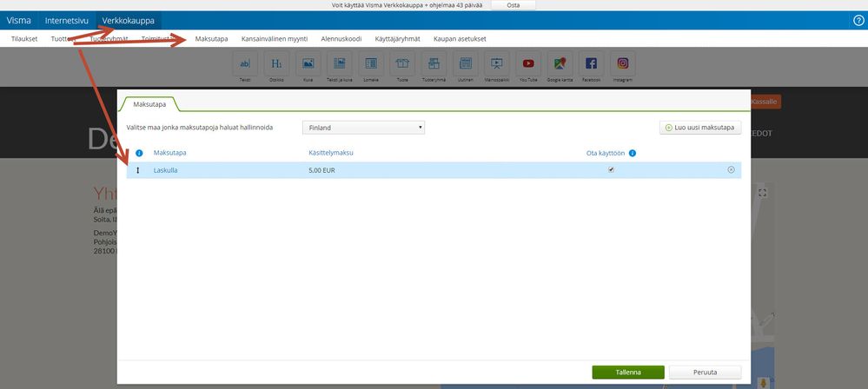This screenshot has width=868, height=389.
Task: Open the help question mark icon
Action: (x=858, y=21)
